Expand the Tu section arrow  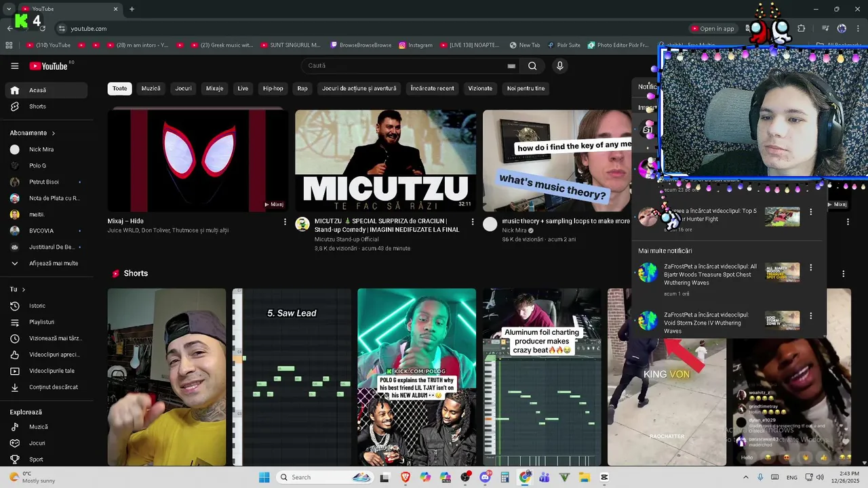[24, 289]
